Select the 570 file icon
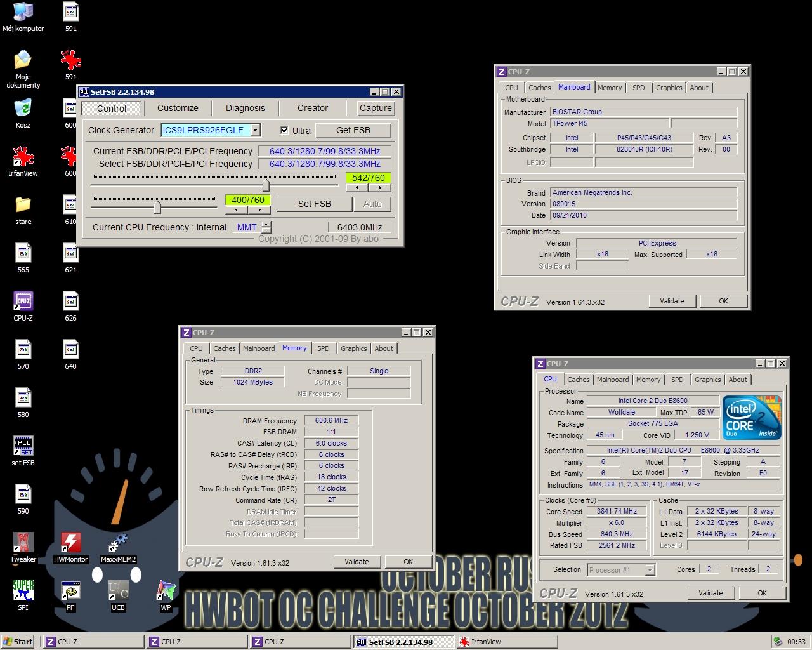 pyautogui.click(x=23, y=355)
